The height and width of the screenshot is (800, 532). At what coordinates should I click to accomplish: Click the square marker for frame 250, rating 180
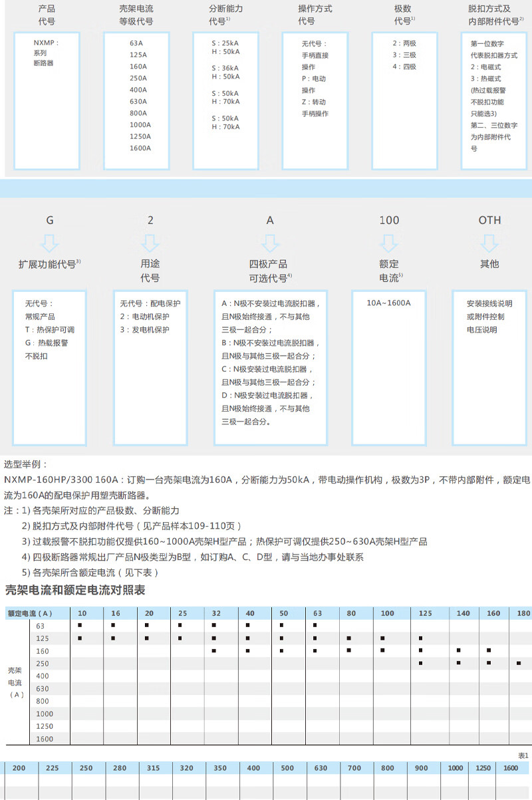tap(519, 663)
